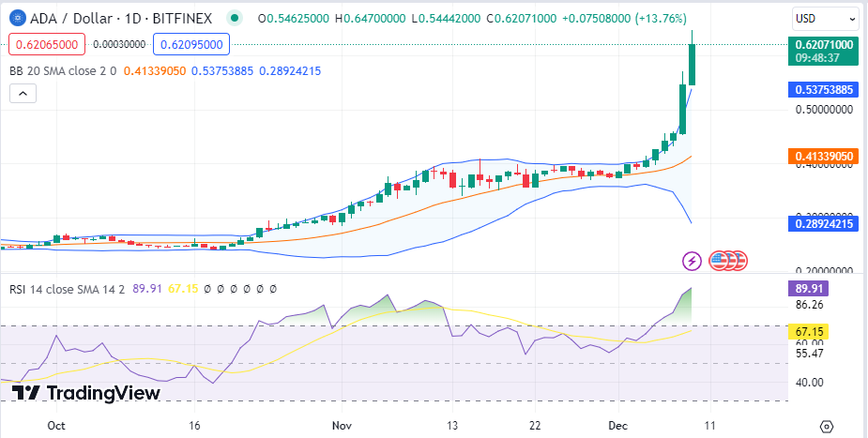Image resolution: width=868 pixels, height=438 pixels.
Task: Click the Nov date on time axis
Action: tap(343, 425)
